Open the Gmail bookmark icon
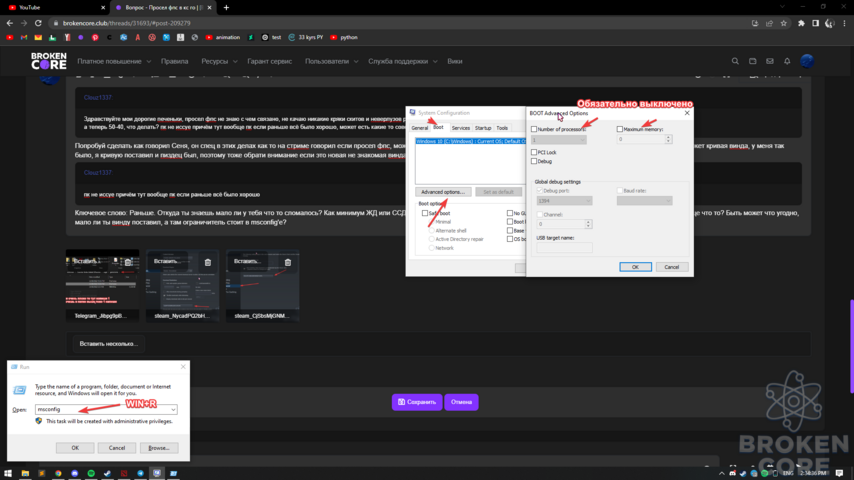Viewport: 854px width, 480px height. pos(24,38)
